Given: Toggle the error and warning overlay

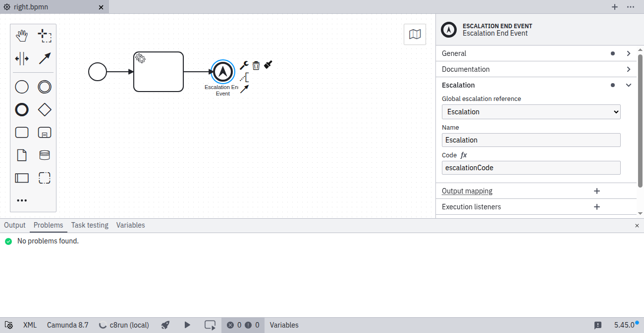Looking at the screenshot, I should coord(242,325).
